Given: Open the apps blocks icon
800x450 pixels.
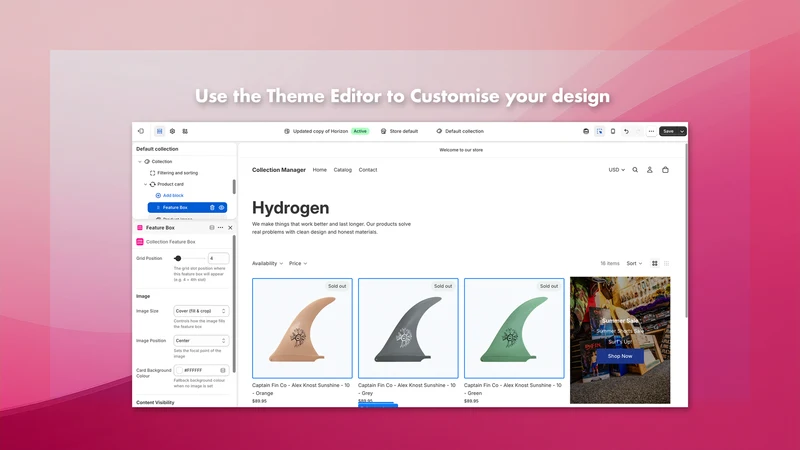Looking at the screenshot, I should coord(185,131).
